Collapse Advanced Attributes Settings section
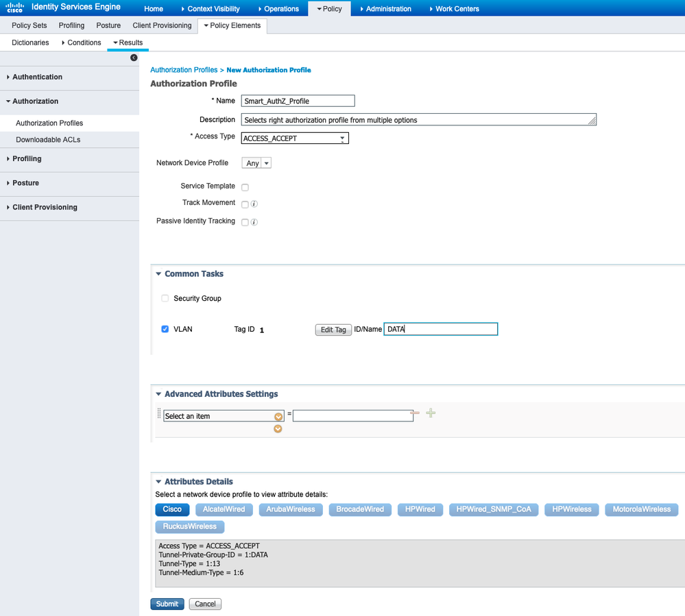Image resolution: width=685 pixels, height=616 pixels. [x=158, y=394]
